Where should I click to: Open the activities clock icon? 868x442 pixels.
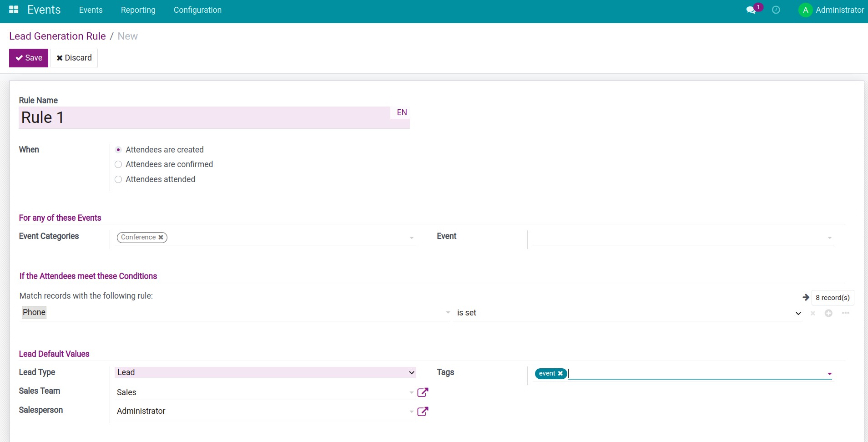[x=776, y=10]
